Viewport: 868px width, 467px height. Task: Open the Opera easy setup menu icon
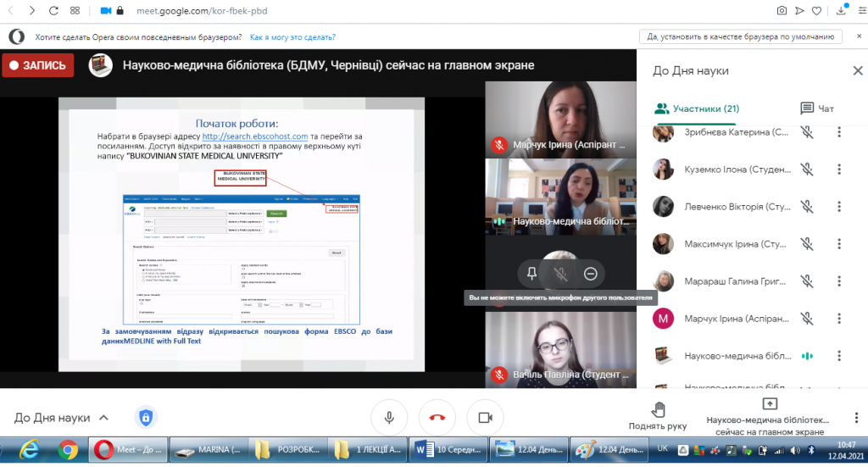(862, 10)
